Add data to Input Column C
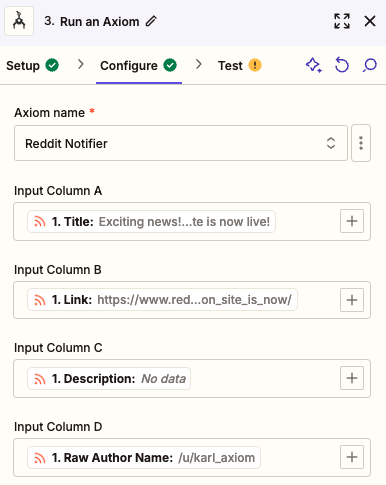 [x=352, y=378]
